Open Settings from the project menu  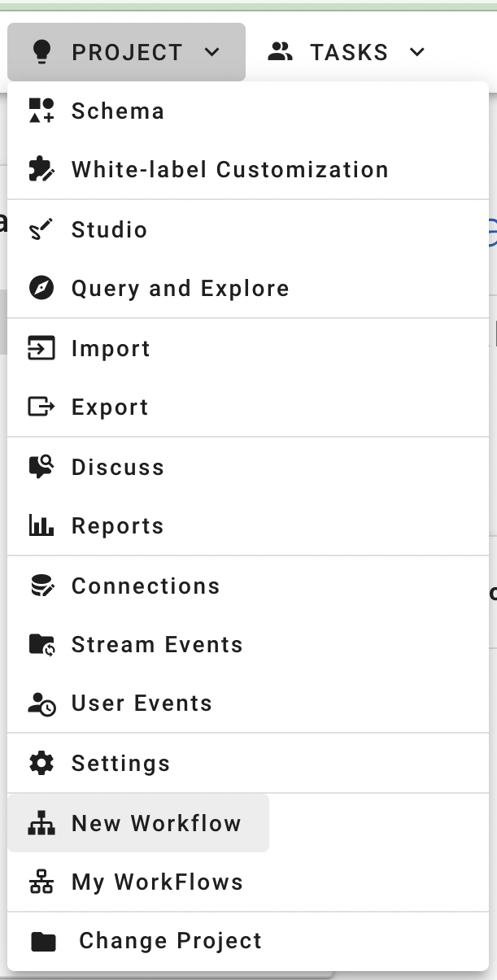coord(120,763)
